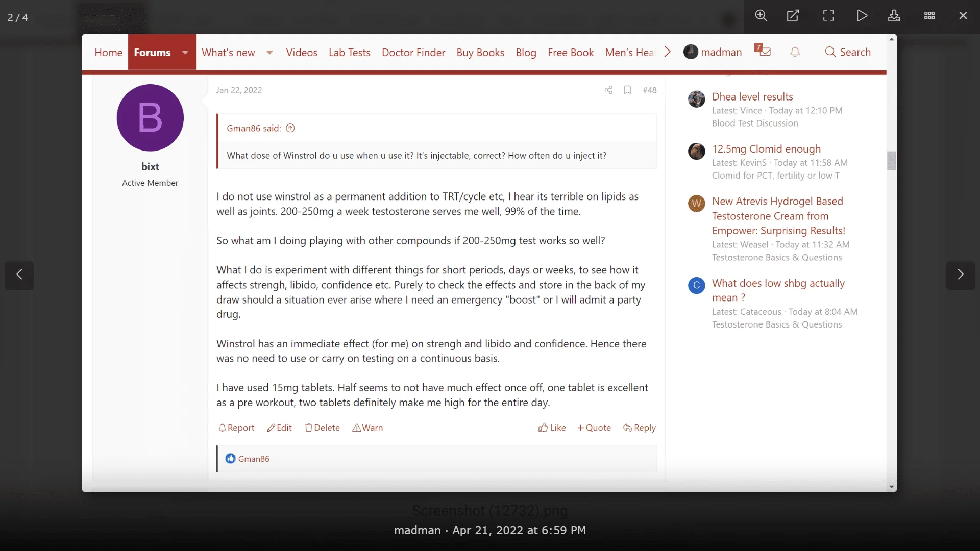Viewport: 980px width, 551px height.
Task: Expand more navigation chevron
Action: click(x=668, y=52)
